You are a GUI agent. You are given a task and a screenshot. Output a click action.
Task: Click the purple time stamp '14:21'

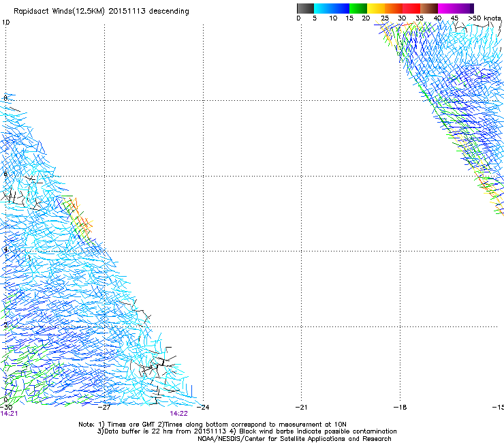9,414
